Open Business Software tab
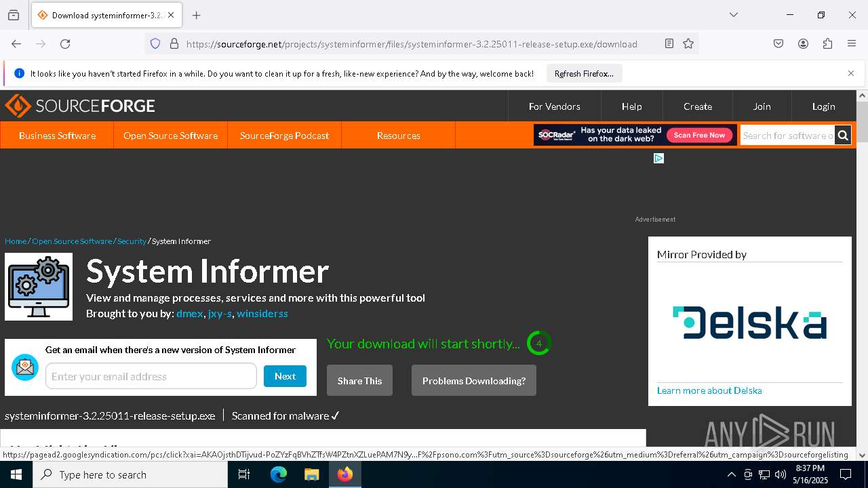Image resolution: width=868 pixels, height=488 pixels. (57, 136)
